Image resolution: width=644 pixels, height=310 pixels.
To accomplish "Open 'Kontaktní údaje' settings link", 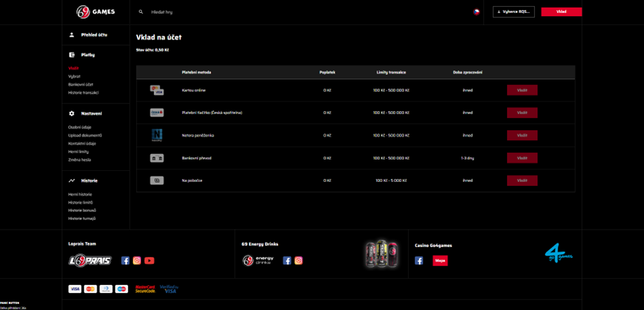I will coord(82,144).
